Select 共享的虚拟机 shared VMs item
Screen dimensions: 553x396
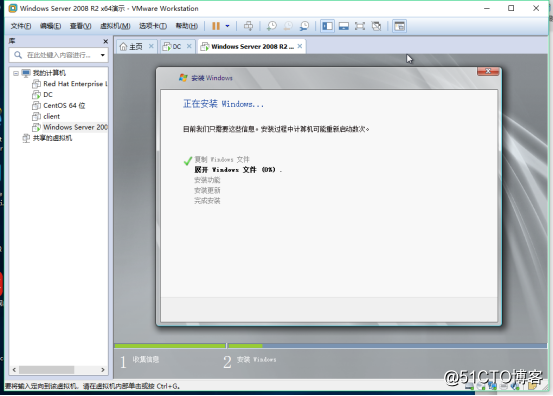coord(52,138)
